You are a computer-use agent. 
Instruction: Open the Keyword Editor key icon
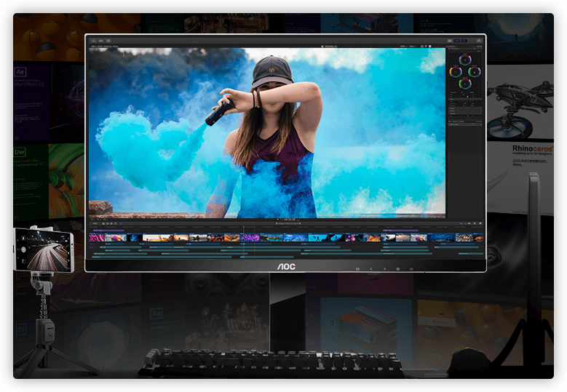pyautogui.click(x=101, y=41)
